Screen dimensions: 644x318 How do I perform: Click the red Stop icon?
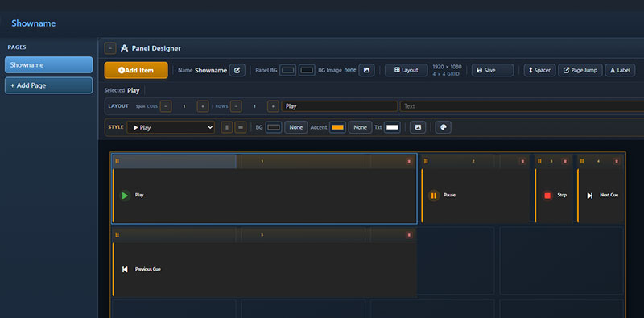547,196
